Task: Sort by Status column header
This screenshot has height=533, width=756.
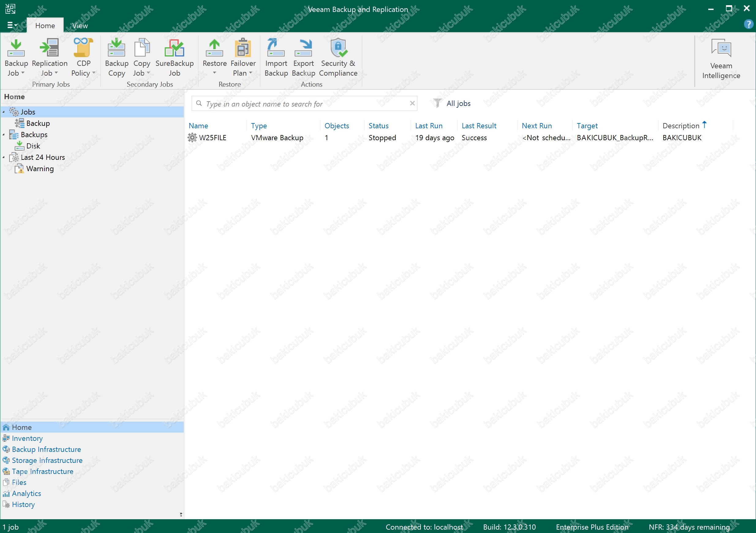Action: point(378,126)
